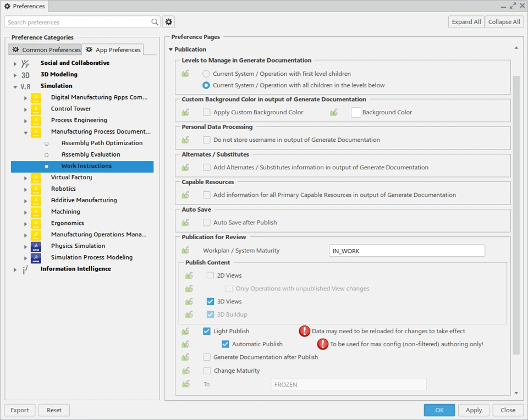Disable Light Publish checkbox
528x420 pixels.
207,331
